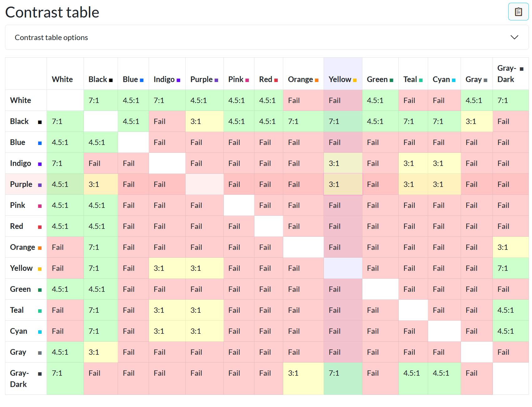Screen dimensions: 532x407
Task: Select the White row header
Action: pyautogui.click(x=26, y=100)
